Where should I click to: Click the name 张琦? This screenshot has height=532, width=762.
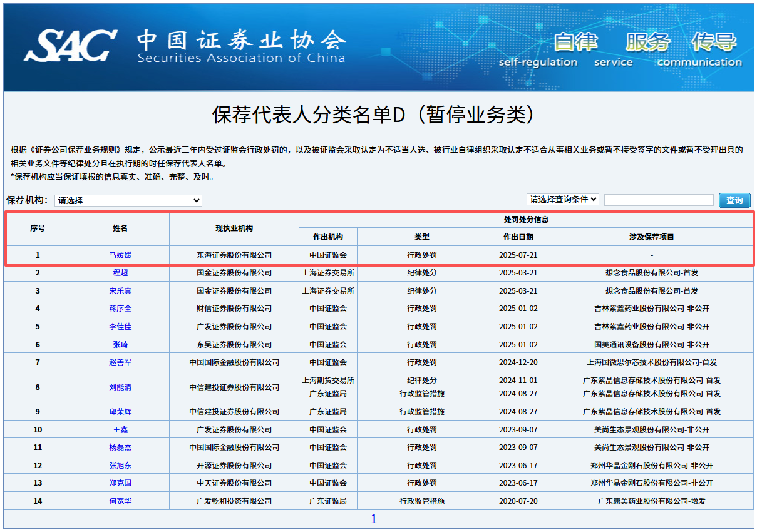point(120,345)
